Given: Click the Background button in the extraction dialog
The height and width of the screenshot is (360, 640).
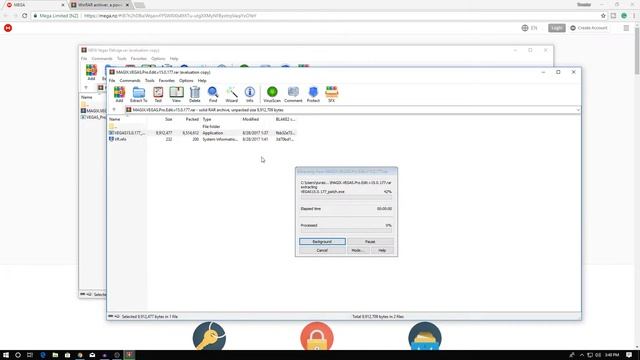Looking at the screenshot, I should (322, 242).
